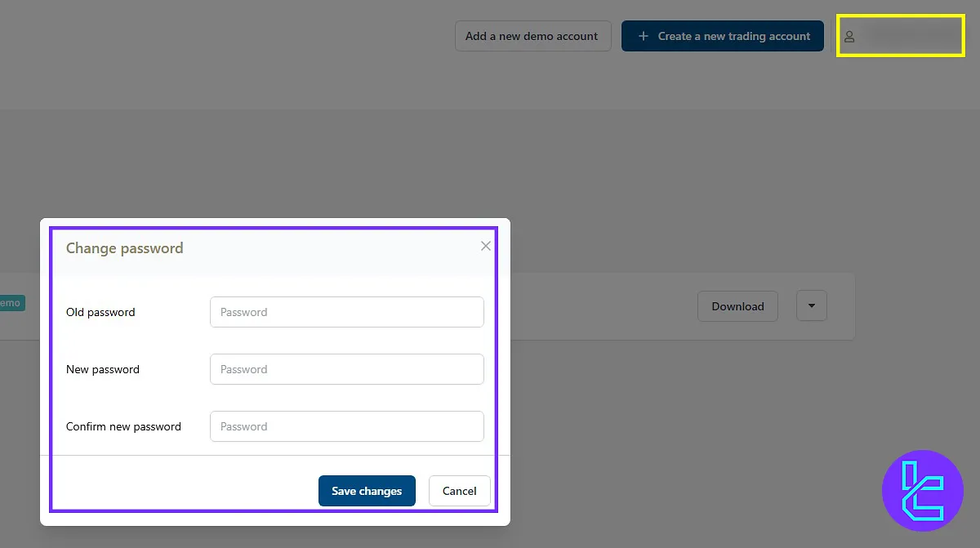Focus the Old password input field
The image size is (980, 548).
[x=346, y=312]
